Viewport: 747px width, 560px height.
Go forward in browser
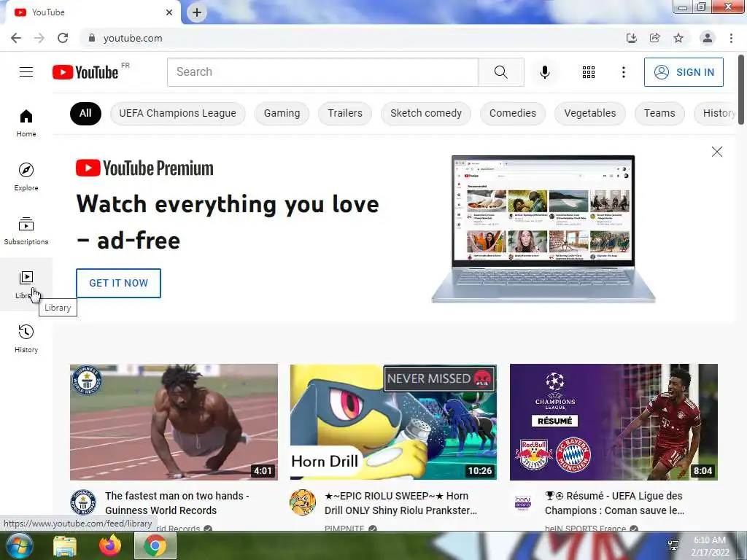[39, 38]
